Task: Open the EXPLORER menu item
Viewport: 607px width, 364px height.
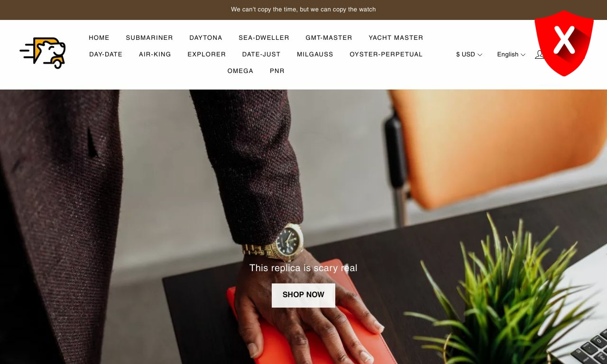Action: 207,55
